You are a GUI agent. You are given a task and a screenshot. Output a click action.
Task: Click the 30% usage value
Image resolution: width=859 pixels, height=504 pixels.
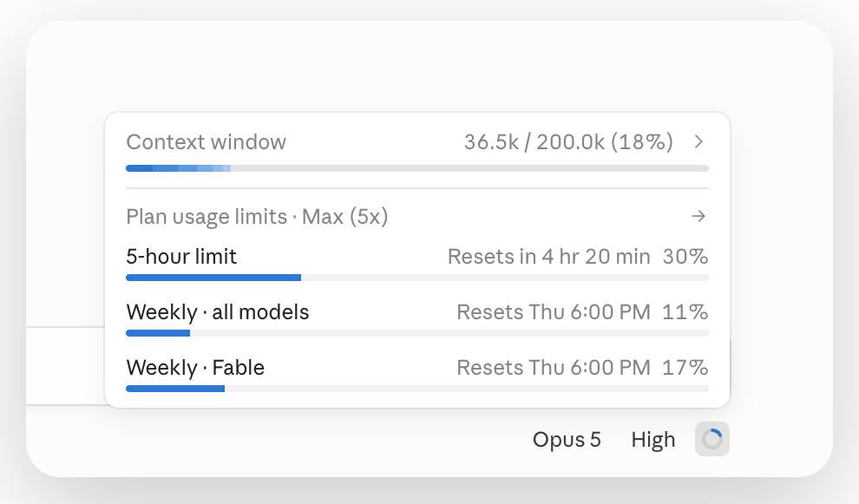coord(685,257)
